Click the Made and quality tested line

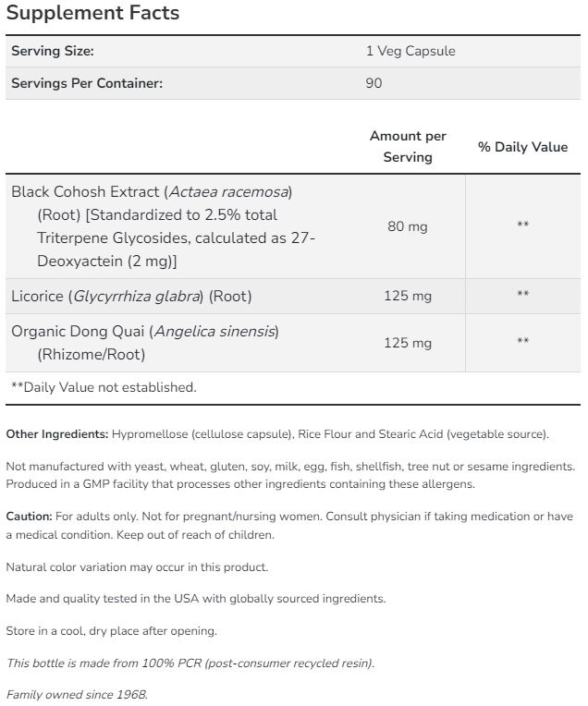(x=196, y=599)
